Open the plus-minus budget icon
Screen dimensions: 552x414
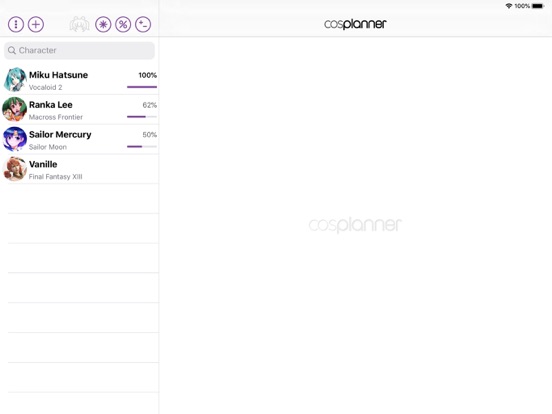coord(143,24)
